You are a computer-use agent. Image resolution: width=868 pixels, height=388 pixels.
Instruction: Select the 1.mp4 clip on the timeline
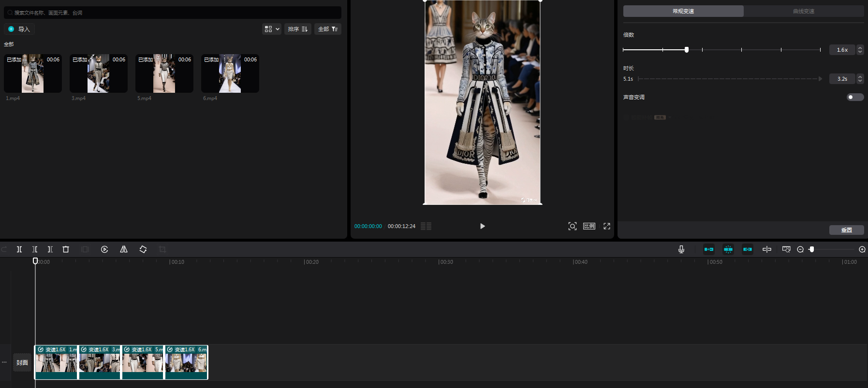pyautogui.click(x=56, y=362)
